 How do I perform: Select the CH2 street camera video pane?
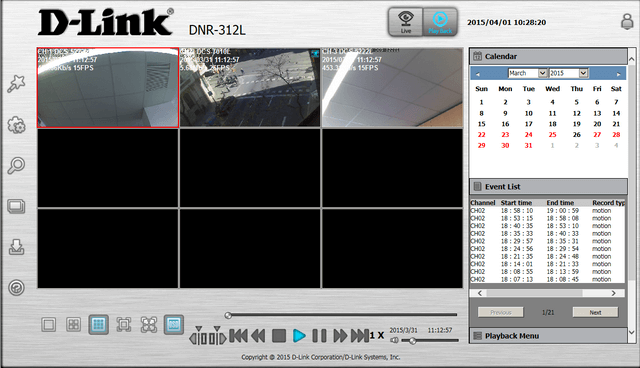coord(250,87)
